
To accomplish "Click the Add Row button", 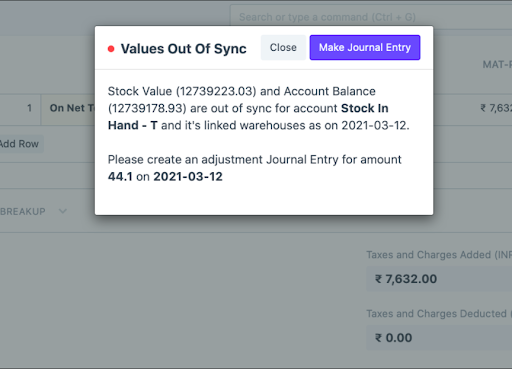I will 20,144.
